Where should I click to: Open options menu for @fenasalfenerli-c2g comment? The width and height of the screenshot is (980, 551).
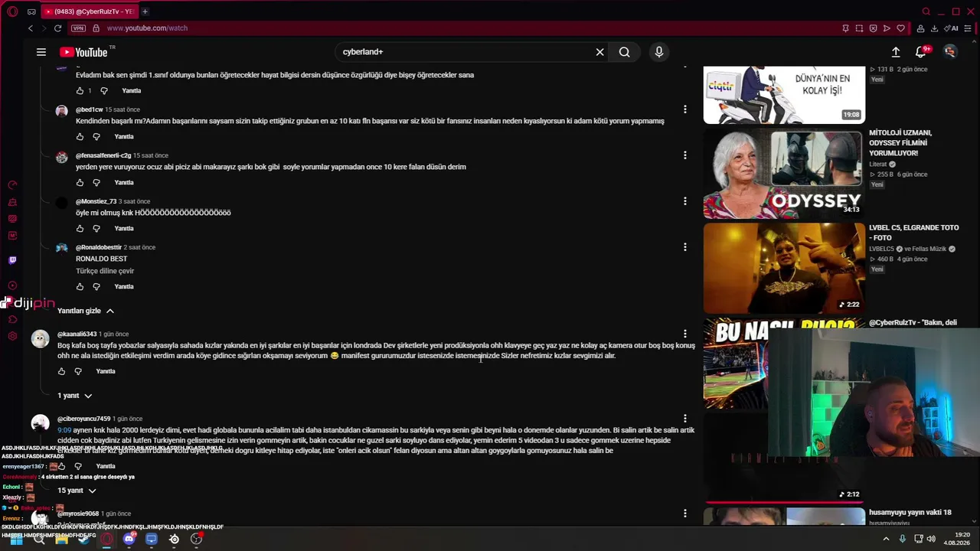[685, 155]
